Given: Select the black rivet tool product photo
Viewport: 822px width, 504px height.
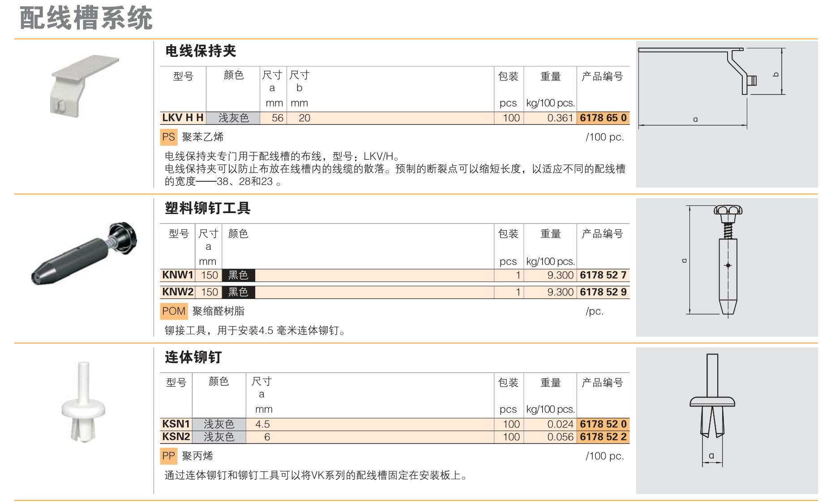Looking at the screenshot, I should point(84,253).
